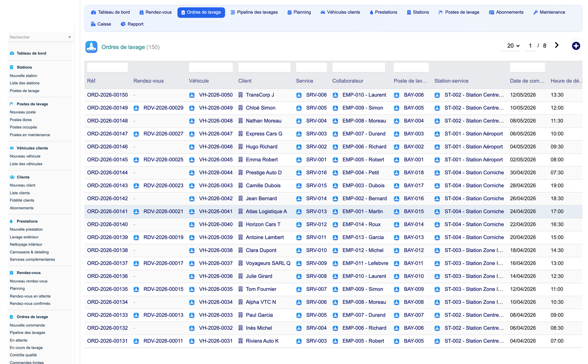Click the Date de commande filter field

[527, 67]
